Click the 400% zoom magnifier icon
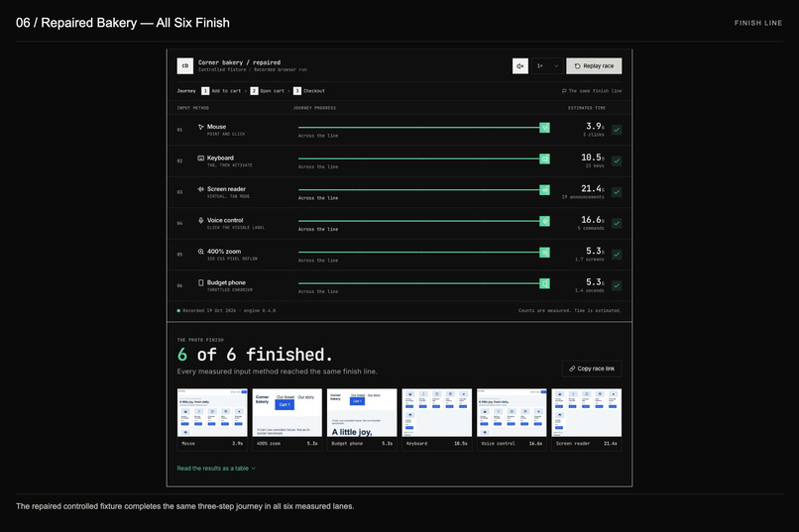The image size is (799, 532). (x=201, y=252)
